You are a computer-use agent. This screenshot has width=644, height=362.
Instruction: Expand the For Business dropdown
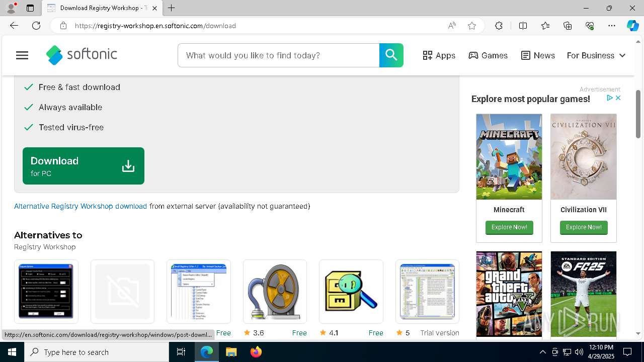[x=596, y=55]
